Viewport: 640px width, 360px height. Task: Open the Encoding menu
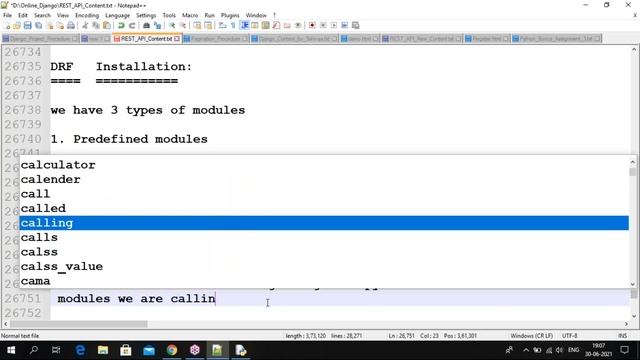pos(87,15)
